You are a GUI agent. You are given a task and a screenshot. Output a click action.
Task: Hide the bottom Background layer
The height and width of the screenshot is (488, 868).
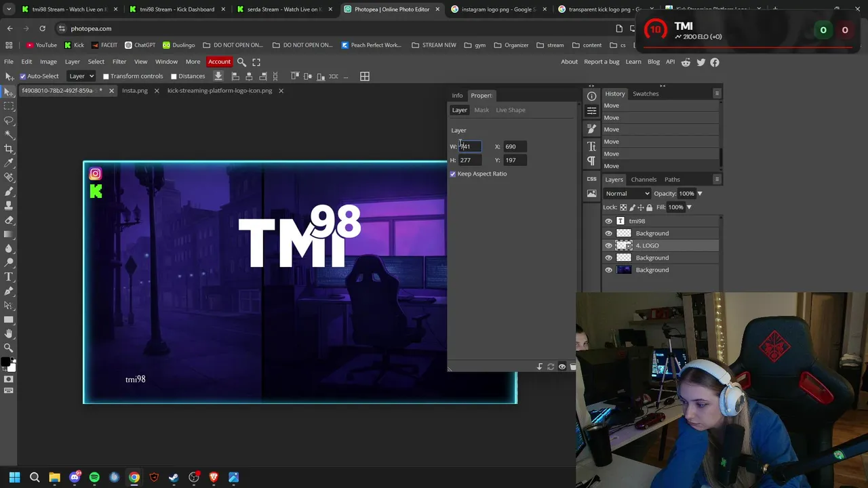tap(608, 270)
